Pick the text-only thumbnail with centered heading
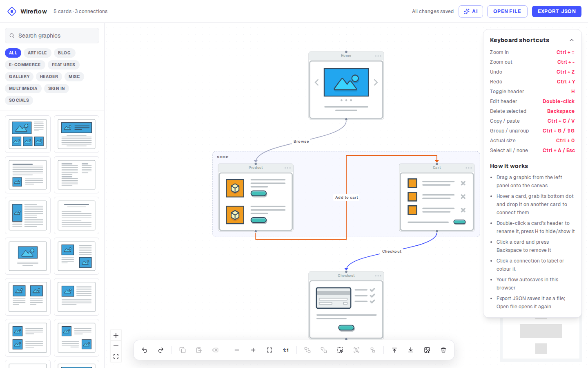The image size is (588, 368). coord(76,215)
